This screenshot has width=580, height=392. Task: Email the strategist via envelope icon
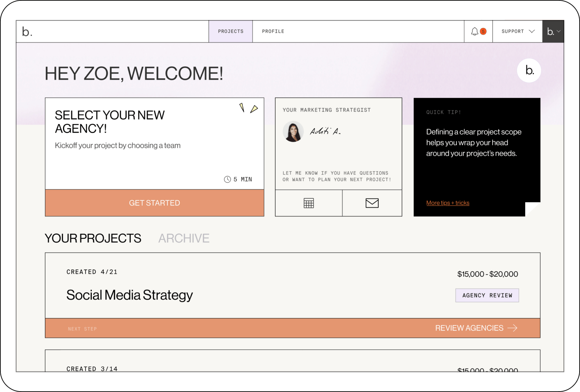click(372, 203)
